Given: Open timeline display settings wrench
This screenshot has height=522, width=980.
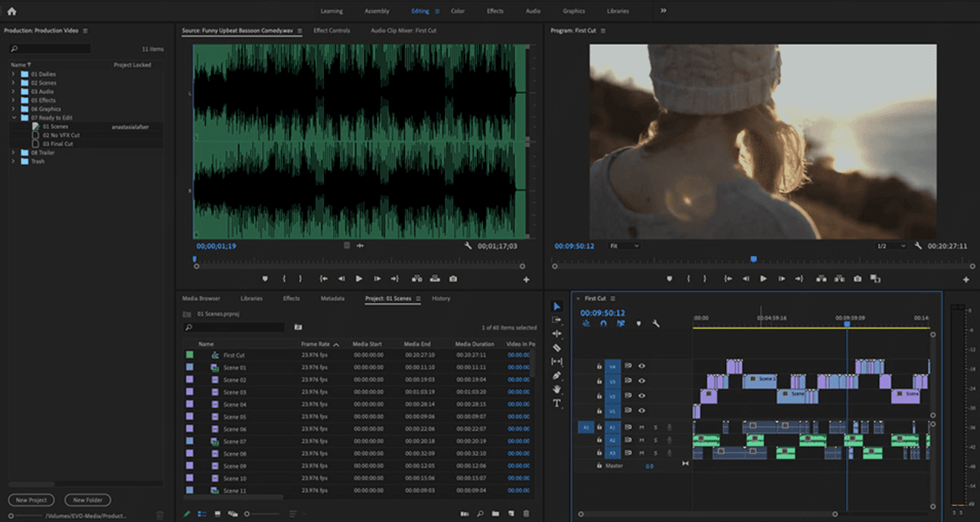Looking at the screenshot, I should coord(656,324).
